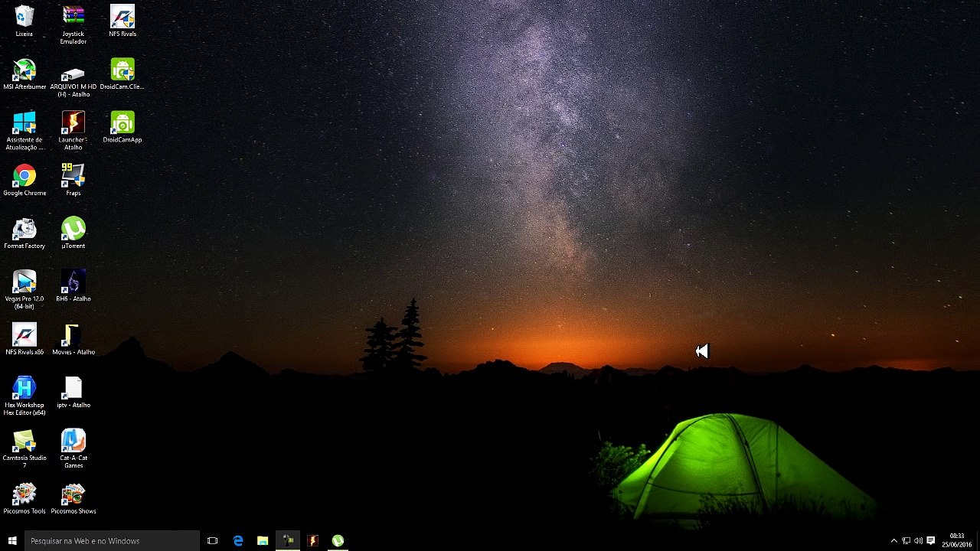Screen dimensions: 980x551
Task: Click the Show desktop strip at the far right of the taskbar
Action: click(x=978, y=540)
